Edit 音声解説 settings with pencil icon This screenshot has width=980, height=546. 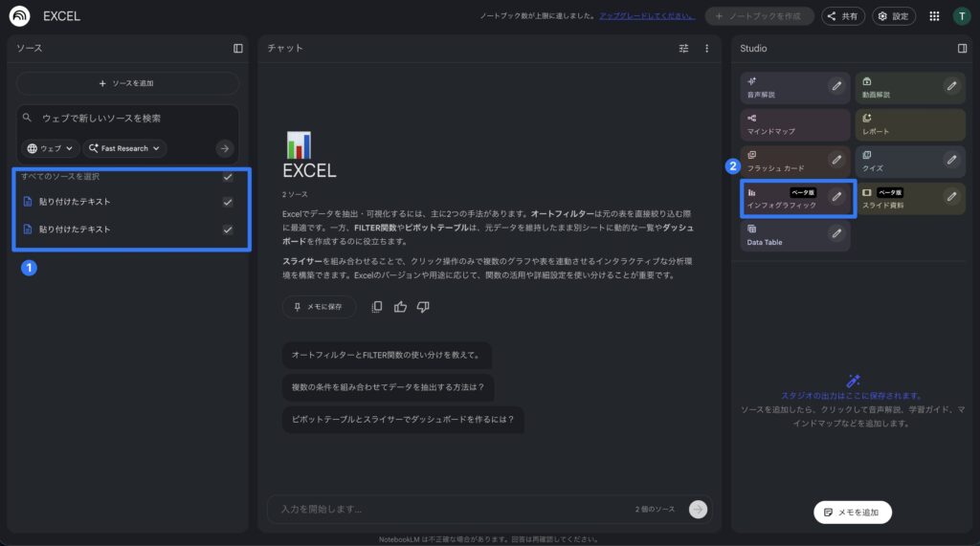click(x=836, y=86)
